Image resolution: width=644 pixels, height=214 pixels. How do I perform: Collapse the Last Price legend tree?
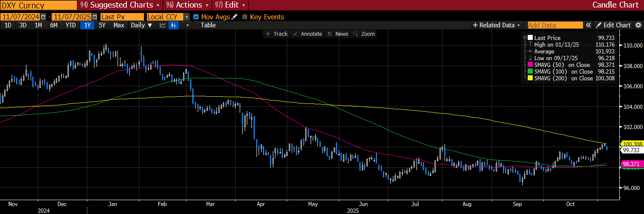tap(525, 38)
